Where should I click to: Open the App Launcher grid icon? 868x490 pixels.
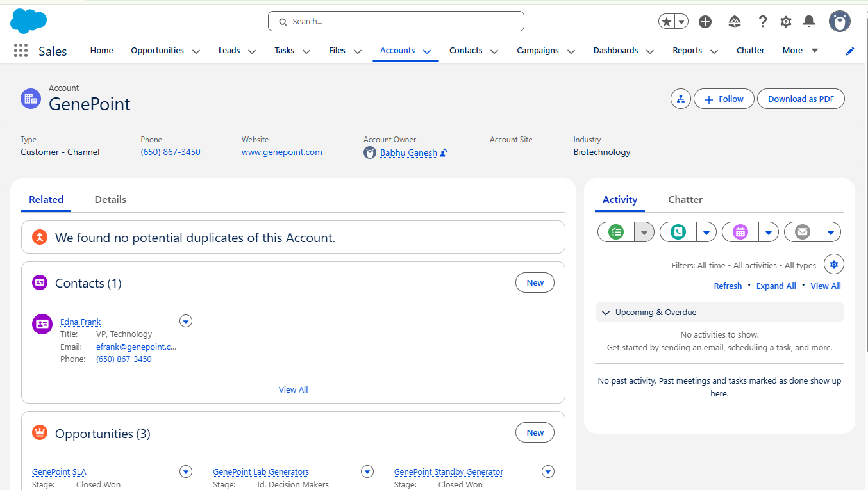point(21,51)
